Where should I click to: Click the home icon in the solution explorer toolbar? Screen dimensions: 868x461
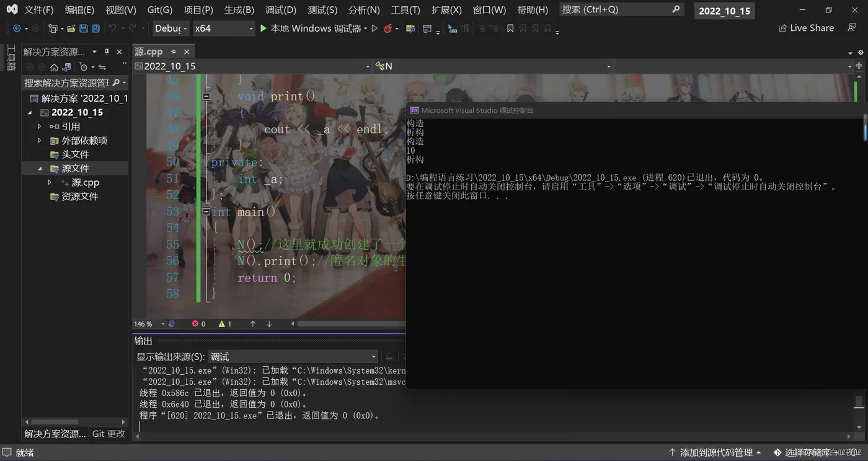tap(54, 67)
